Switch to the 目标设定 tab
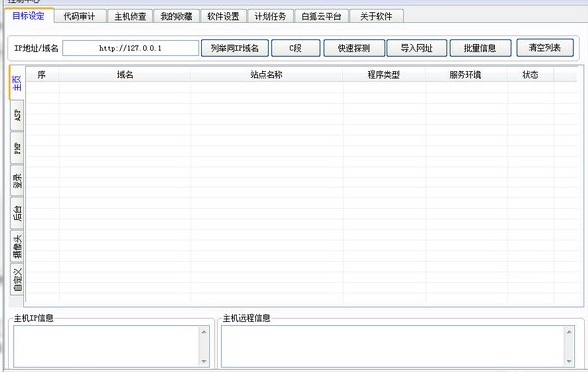The width and height of the screenshot is (588, 372). [x=29, y=15]
